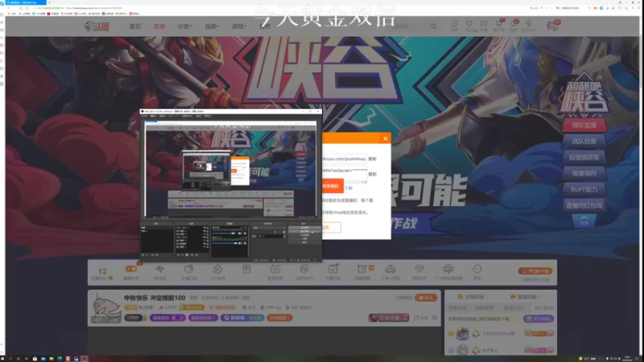This screenshot has width=644, height=362.
Task: Click room title 中秋快乐 冲定榜前100
Action: (155, 298)
